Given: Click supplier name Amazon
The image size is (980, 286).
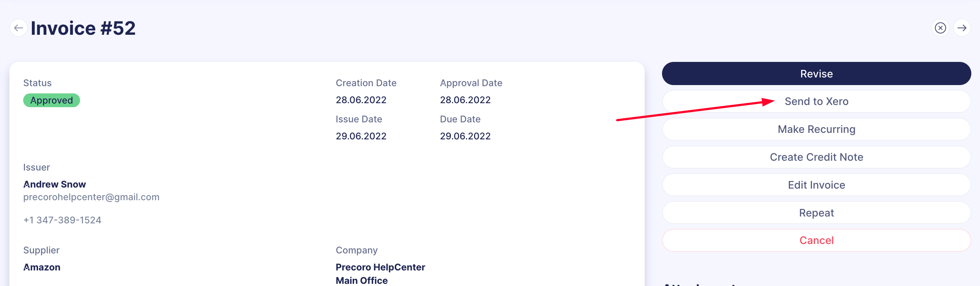Looking at the screenshot, I should point(42,267).
